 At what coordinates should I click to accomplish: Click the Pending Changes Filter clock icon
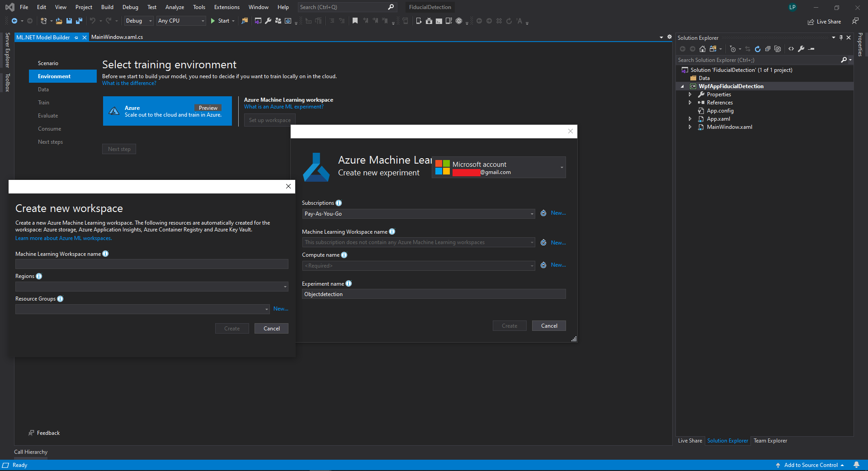(x=733, y=49)
